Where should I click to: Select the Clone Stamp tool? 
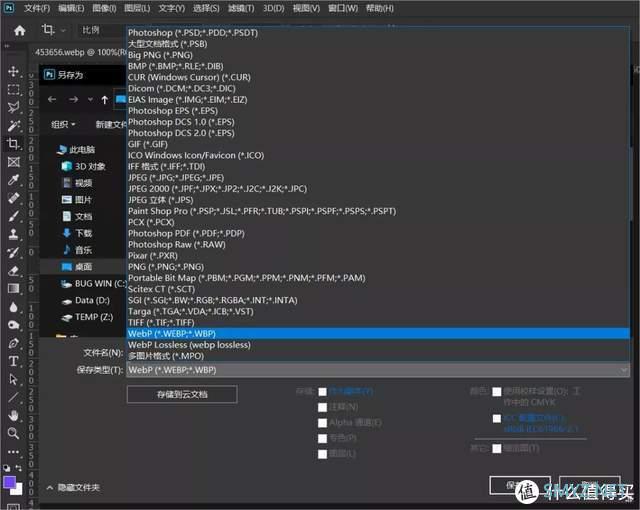13,234
